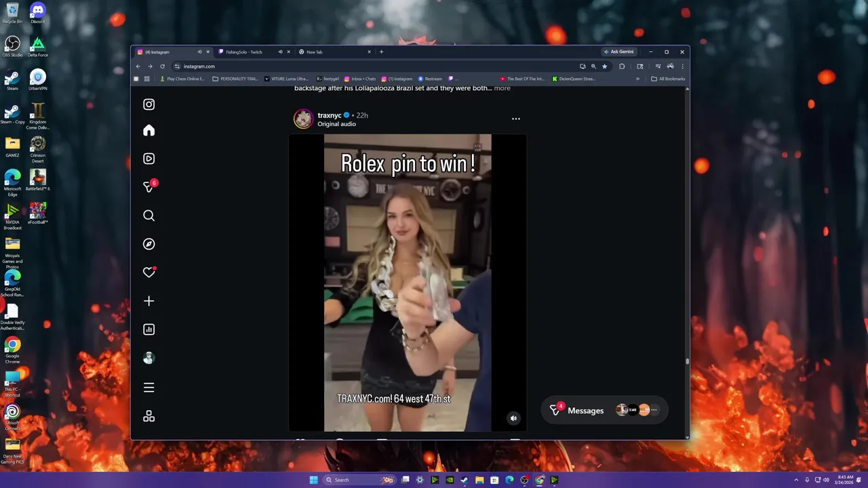The height and width of the screenshot is (488, 868).
Task: Open traxnyc username link
Action: point(330,115)
